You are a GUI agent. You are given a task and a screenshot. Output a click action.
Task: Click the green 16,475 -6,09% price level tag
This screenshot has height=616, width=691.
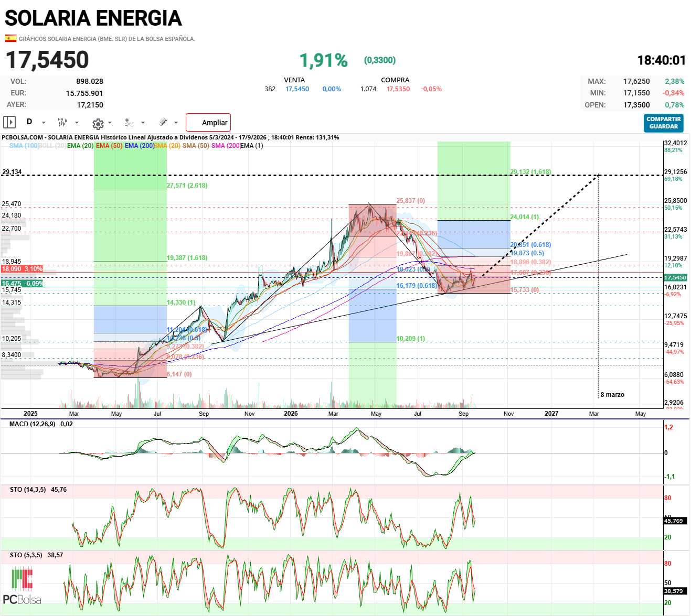click(x=23, y=284)
